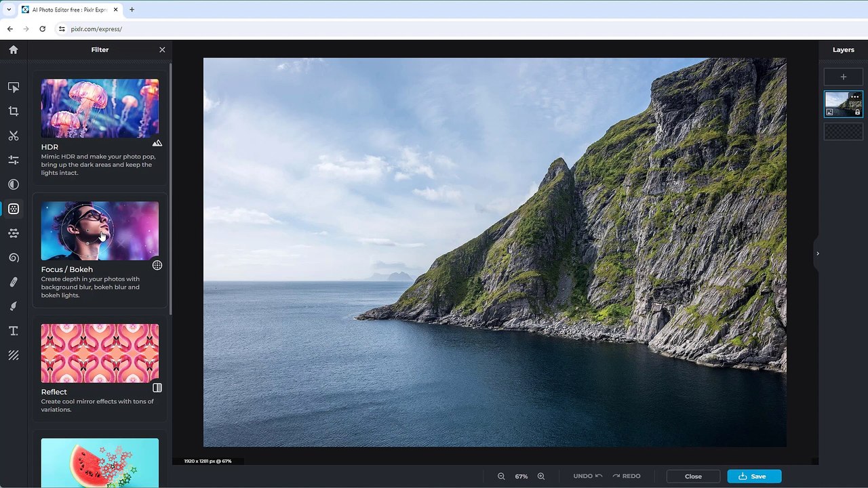Click the Close button
The width and height of the screenshot is (868, 488).
tap(693, 476)
